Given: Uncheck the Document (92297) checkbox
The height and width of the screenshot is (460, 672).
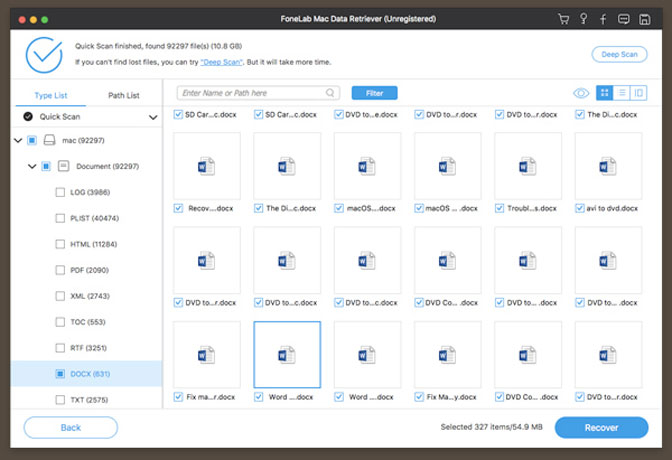Looking at the screenshot, I should [x=46, y=166].
